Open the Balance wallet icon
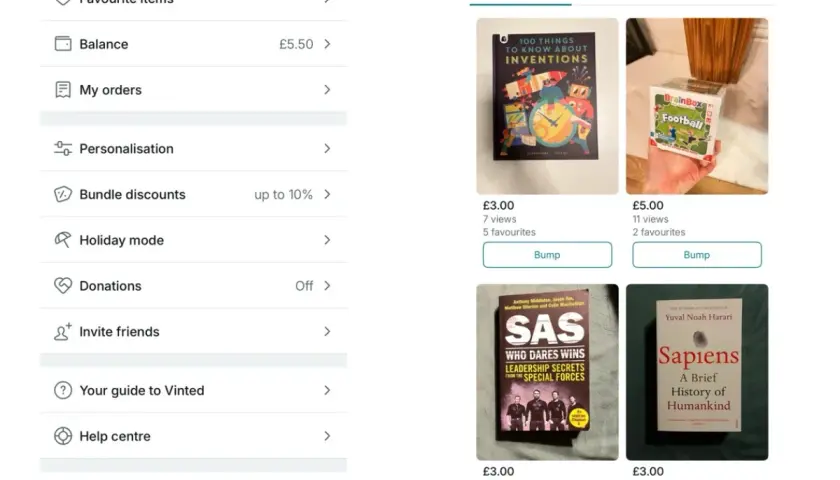This screenshot has width=840, height=480. pos(63,44)
